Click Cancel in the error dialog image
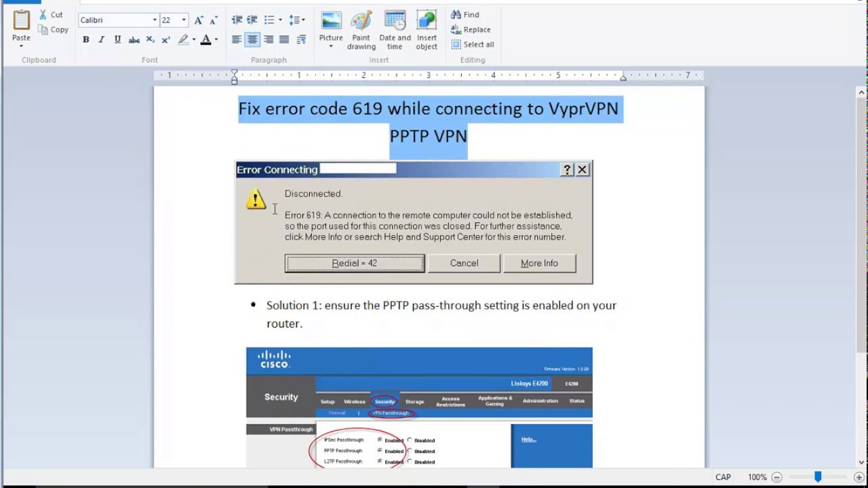 [465, 263]
